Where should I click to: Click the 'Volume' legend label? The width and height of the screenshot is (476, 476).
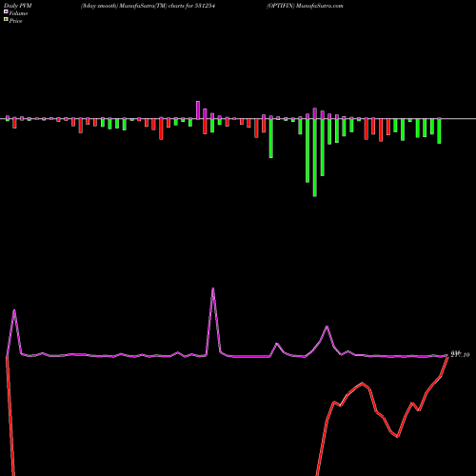coord(18,13)
